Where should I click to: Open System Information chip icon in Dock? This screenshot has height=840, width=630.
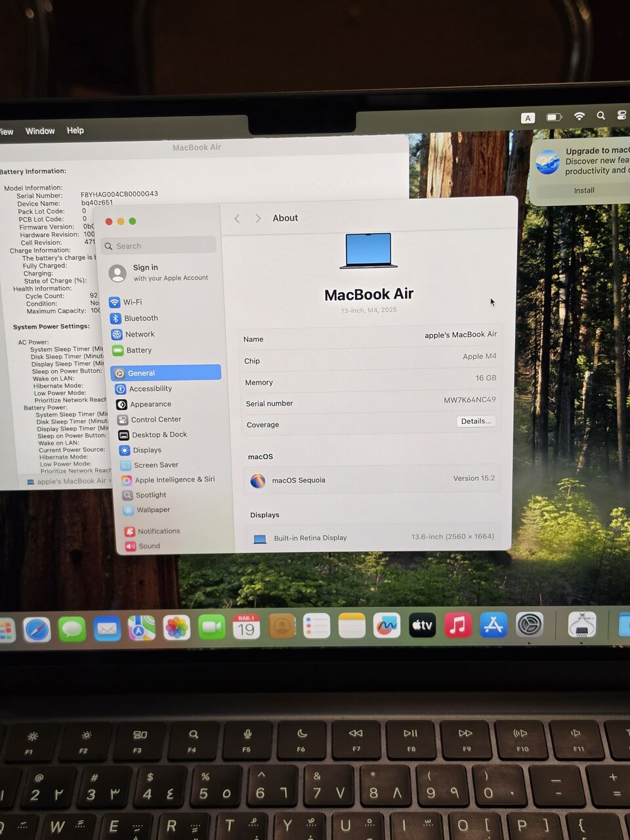click(x=582, y=624)
